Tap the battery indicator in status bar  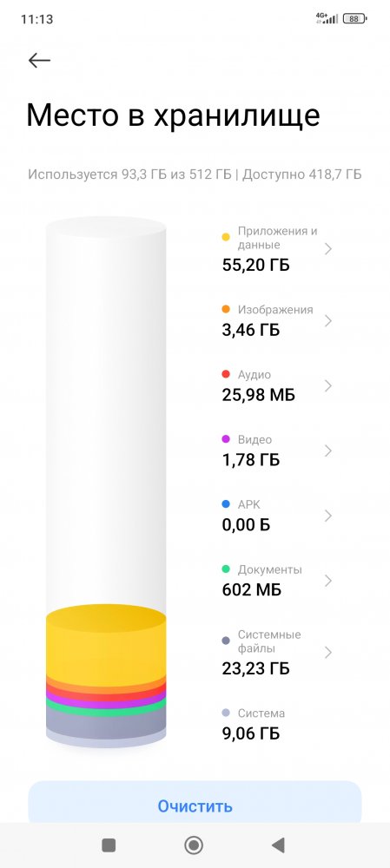click(x=354, y=19)
